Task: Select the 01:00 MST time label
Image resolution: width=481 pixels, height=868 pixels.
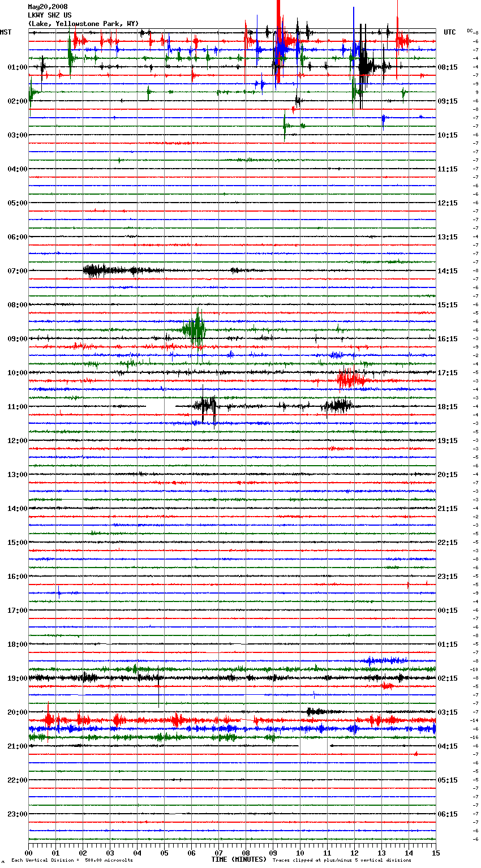Action: pos(18,67)
